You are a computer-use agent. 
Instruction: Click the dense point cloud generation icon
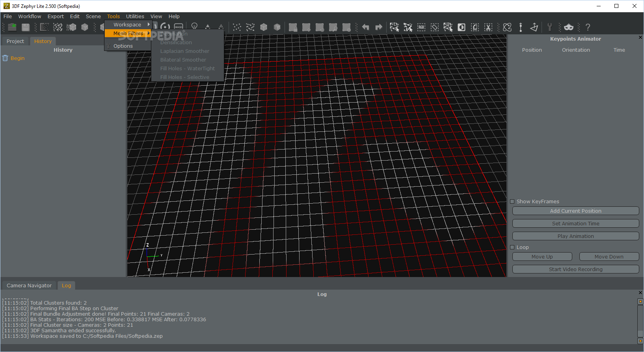coord(58,27)
